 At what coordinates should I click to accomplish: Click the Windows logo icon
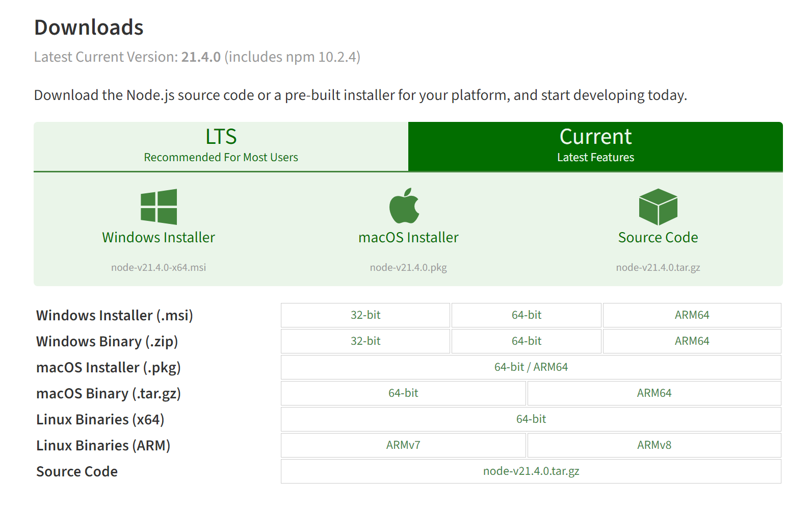(x=159, y=207)
